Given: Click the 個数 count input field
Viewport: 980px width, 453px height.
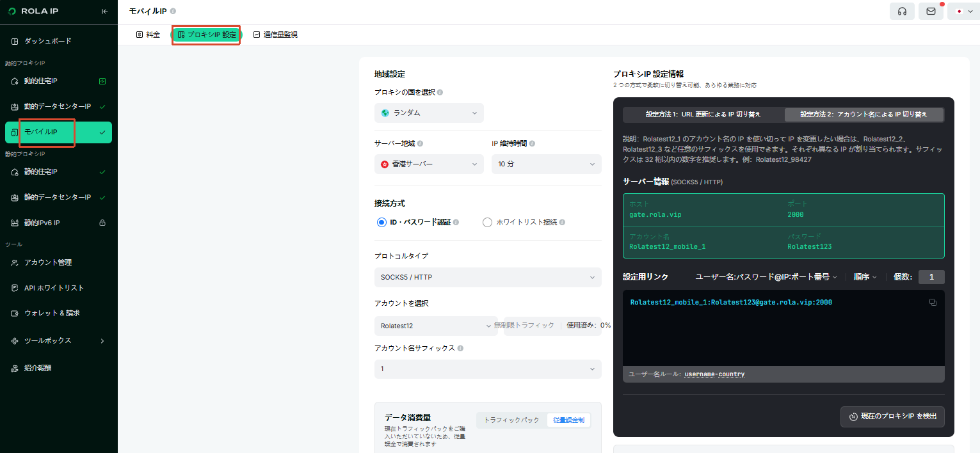Looking at the screenshot, I should 931,277.
